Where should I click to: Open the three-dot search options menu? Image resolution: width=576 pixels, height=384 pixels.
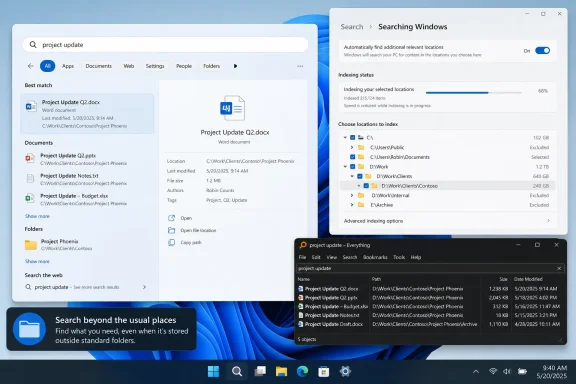coord(300,66)
